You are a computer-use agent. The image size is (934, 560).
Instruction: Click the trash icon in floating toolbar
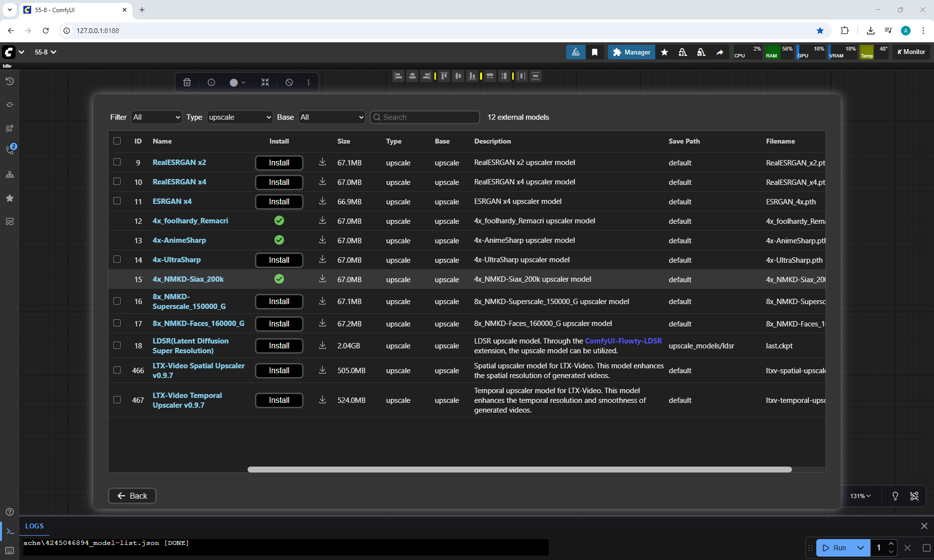click(187, 82)
